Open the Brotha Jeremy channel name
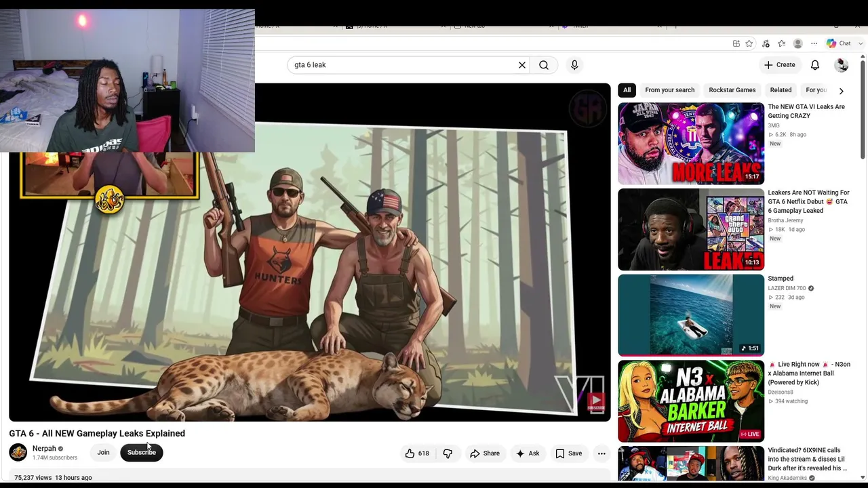This screenshot has width=868, height=488. coord(785,221)
